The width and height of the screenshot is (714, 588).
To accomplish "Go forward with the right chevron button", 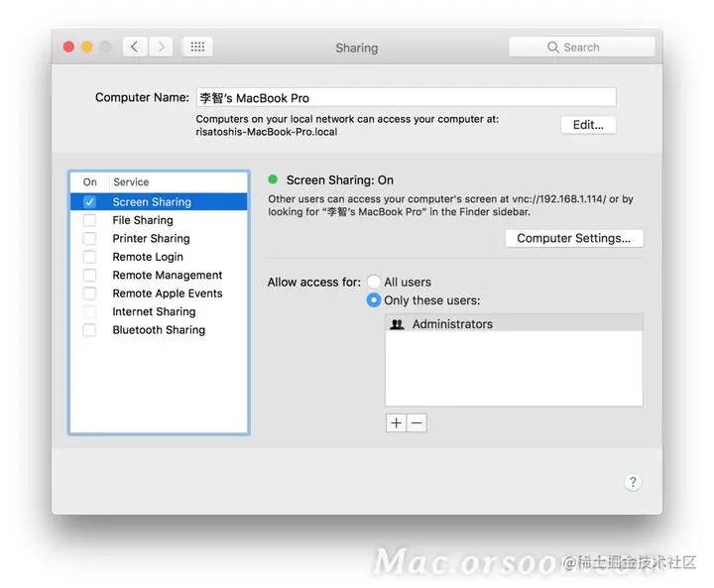I will tap(161, 47).
